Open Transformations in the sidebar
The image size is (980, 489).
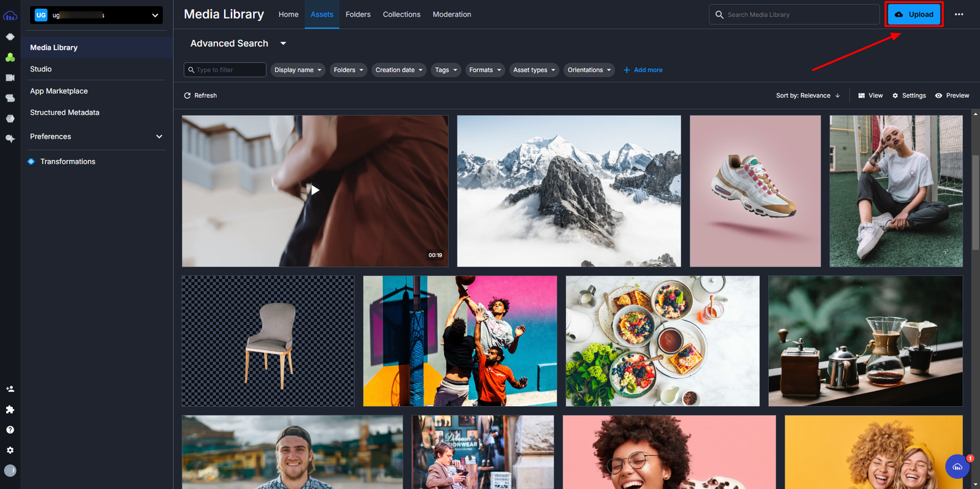click(x=67, y=162)
